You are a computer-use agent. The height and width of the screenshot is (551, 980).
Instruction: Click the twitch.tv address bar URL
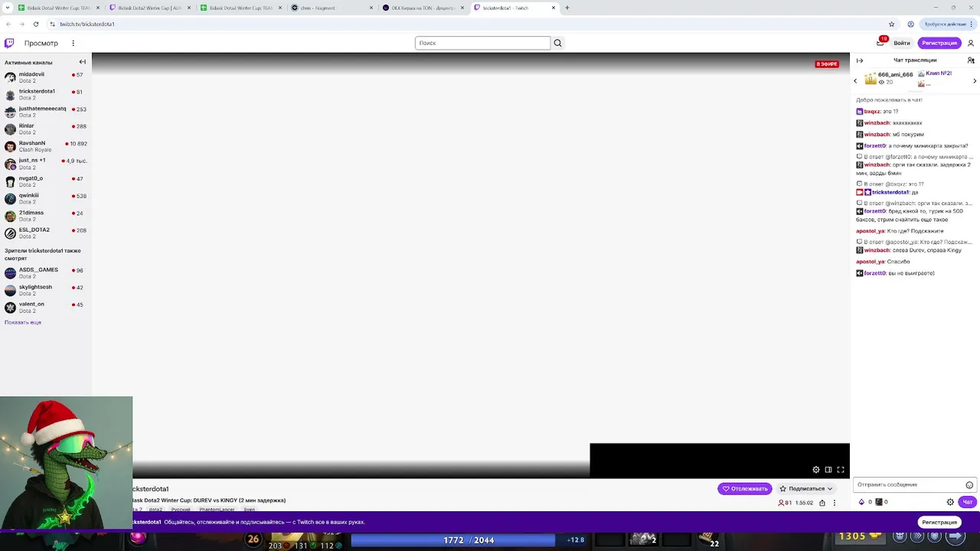click(87, 24)
